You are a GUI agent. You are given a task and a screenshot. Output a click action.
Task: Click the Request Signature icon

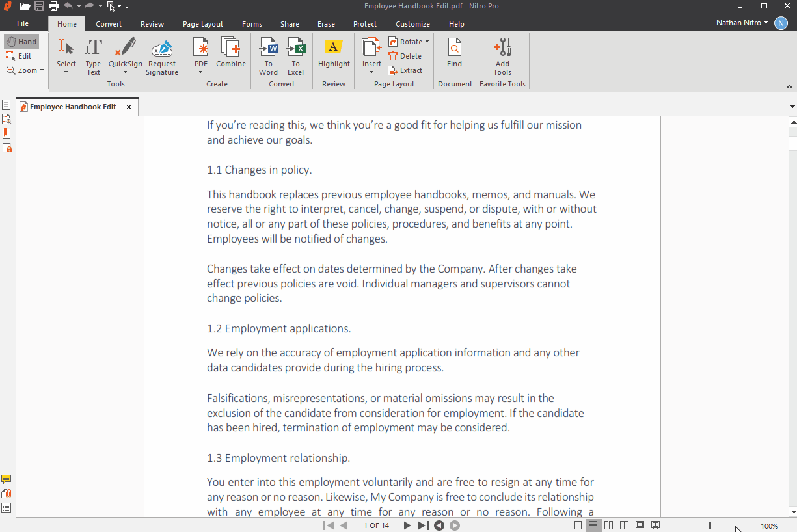[x=162, y=56]
